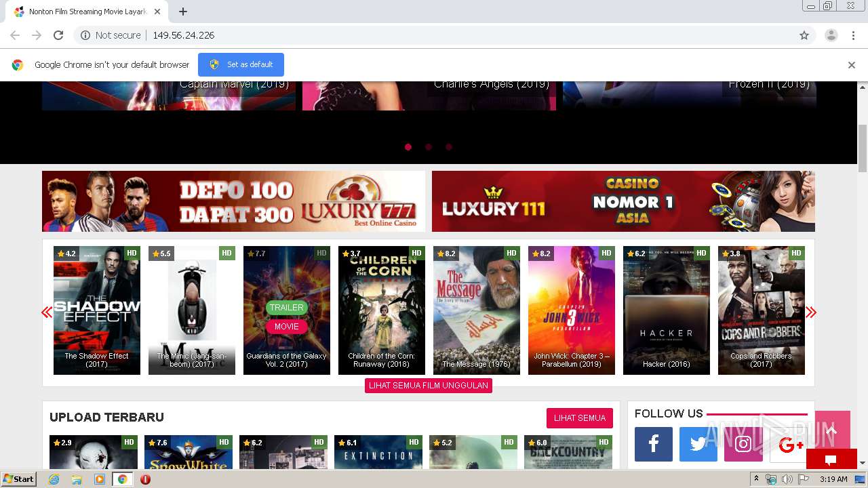Select the Nonton Film Streaming tab
The width and height of the screenshot is (868, 488).
point(85,12)
